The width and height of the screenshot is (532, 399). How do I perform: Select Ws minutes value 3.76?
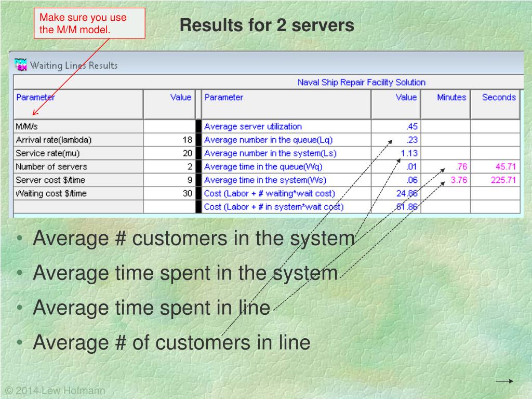(x=459, y=180)
